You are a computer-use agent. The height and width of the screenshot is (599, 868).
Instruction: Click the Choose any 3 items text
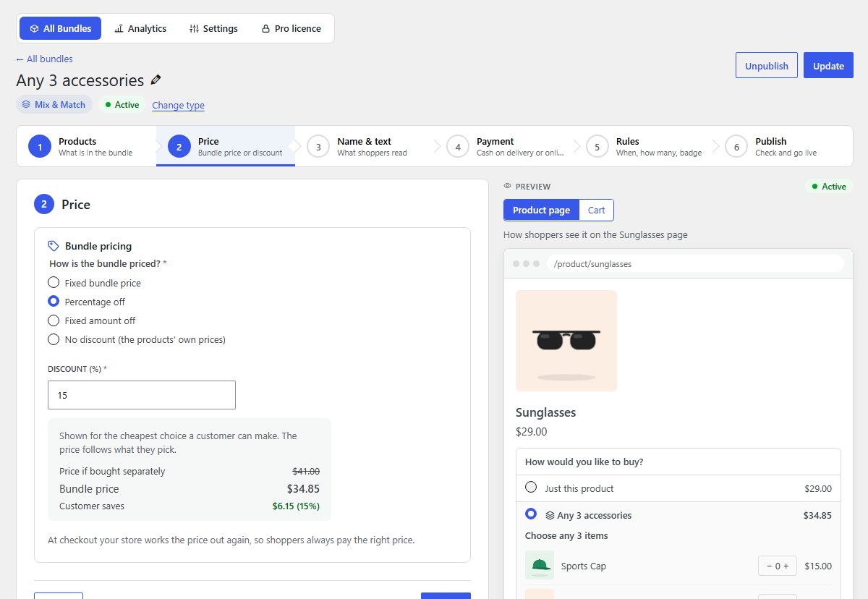566,536
